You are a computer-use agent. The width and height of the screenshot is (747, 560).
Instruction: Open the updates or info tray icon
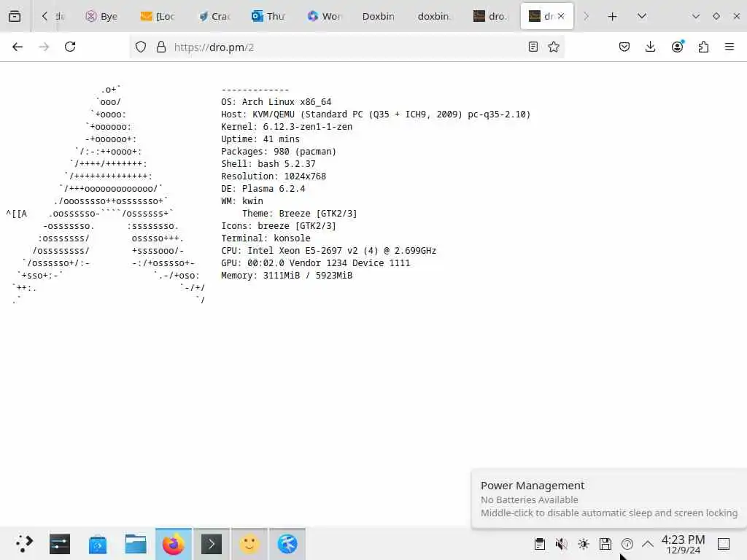coord(627,544)
